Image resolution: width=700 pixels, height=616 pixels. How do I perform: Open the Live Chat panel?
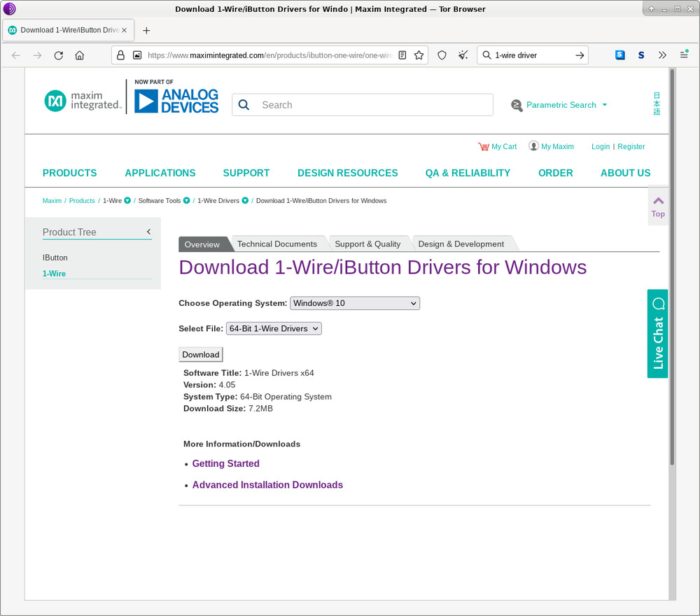657,334
